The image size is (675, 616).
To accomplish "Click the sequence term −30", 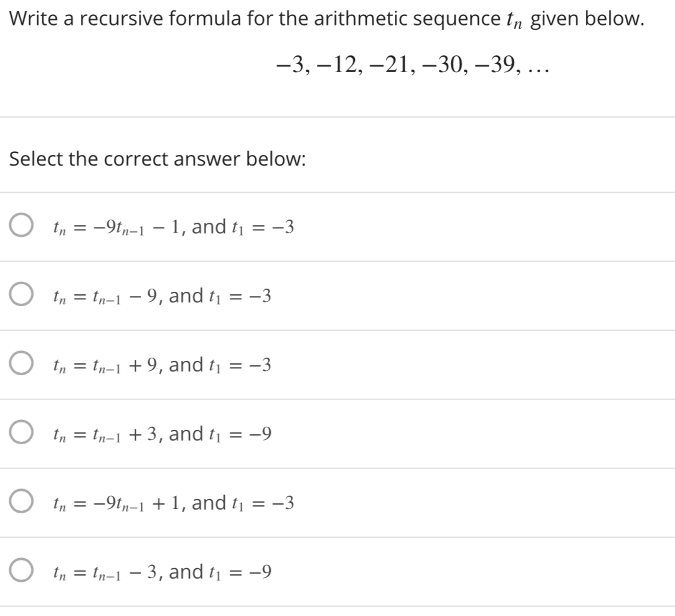I will tap(443, 65).
